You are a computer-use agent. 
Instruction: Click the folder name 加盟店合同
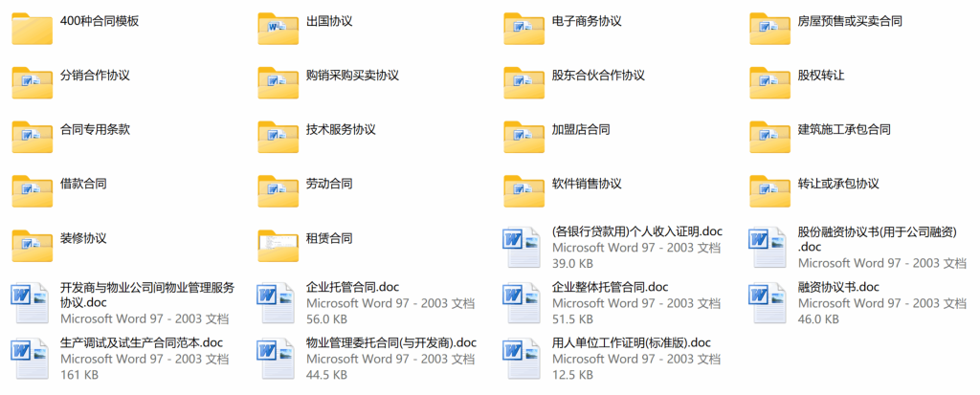click(x=581, y=130)
